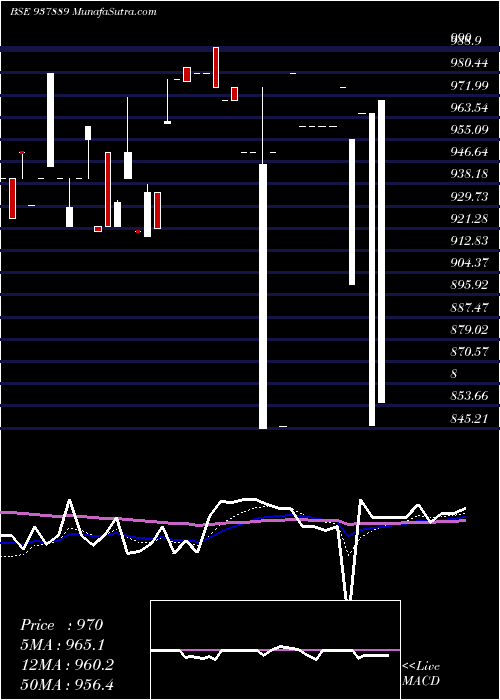Click the tallest white candlestick reaching chart bottom
The height and width of the screenshot is (700, 500).
pyautogui.click(x=263, y=296)
